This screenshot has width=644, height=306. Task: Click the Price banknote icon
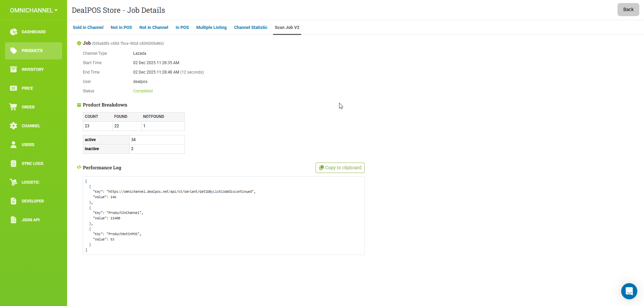tap(13, 88)
